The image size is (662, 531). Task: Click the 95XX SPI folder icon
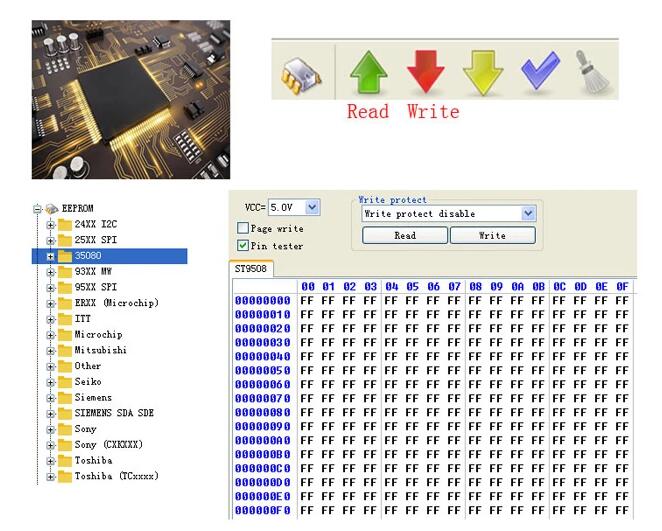[65, 287]
